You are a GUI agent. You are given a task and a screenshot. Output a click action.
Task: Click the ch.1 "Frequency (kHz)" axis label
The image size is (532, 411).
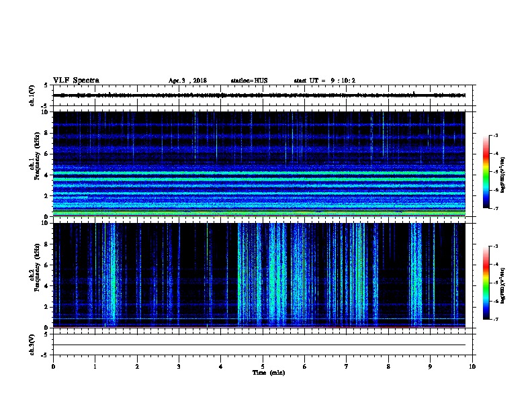point(37,156)
